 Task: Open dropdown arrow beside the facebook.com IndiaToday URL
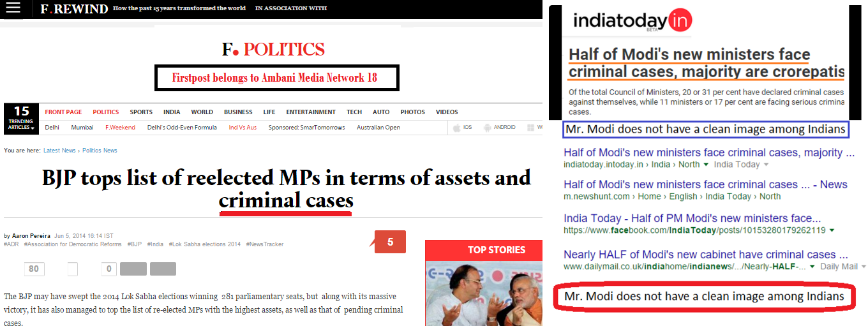tap(832, 230)
